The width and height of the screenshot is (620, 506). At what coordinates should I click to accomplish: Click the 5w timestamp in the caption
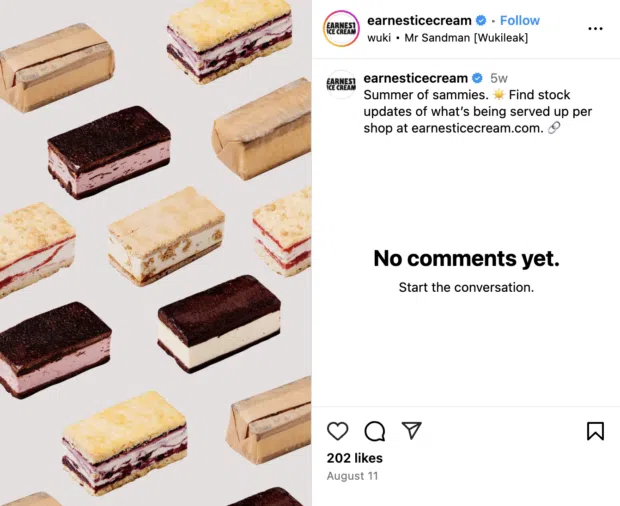tap(498, 78)
